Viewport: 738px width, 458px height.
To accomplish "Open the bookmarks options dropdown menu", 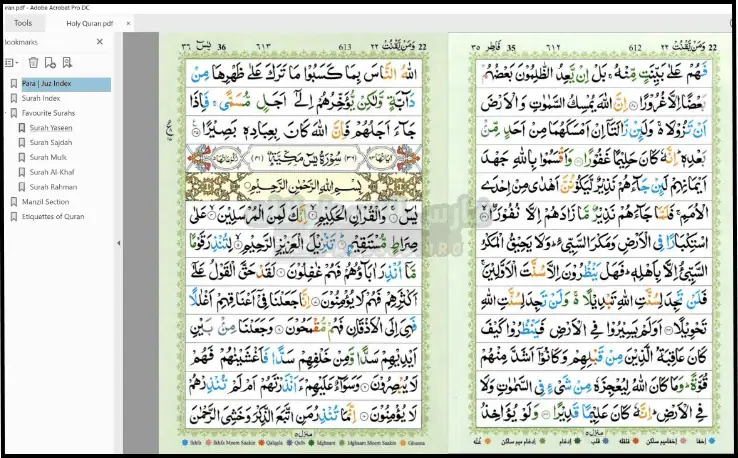I will click(11, 63).
